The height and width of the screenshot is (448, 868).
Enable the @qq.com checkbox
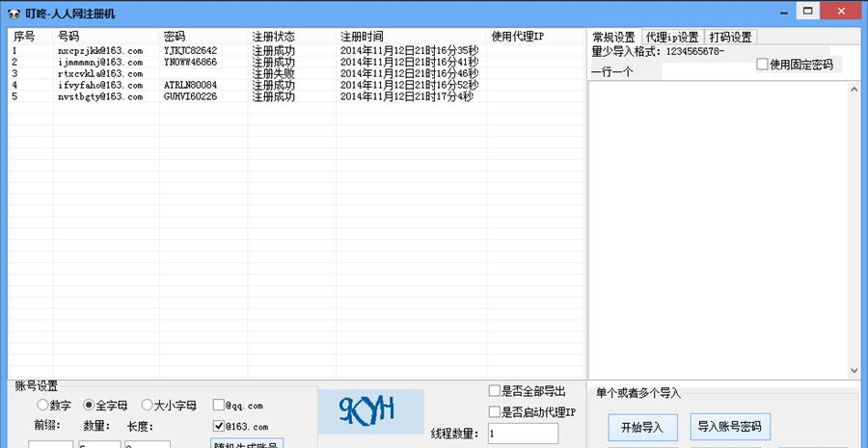click(219, 406)
